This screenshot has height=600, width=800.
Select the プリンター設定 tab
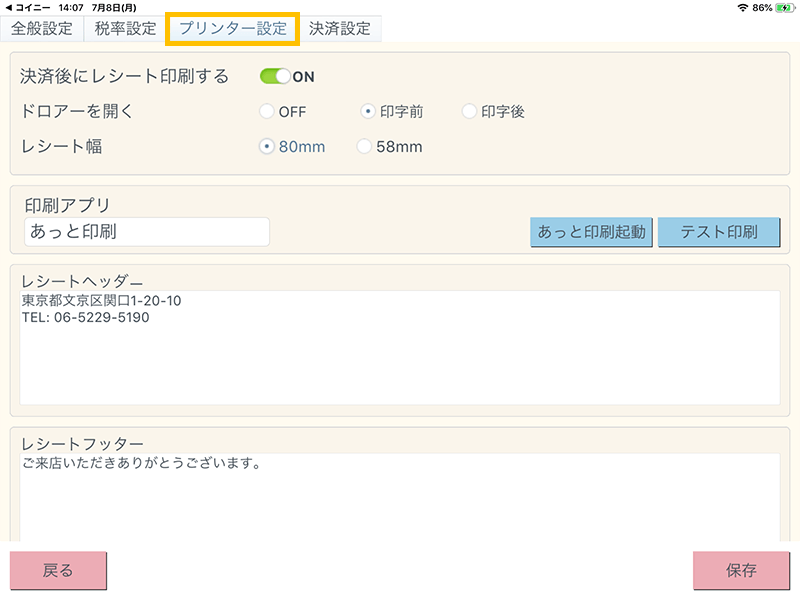[233, 28]
